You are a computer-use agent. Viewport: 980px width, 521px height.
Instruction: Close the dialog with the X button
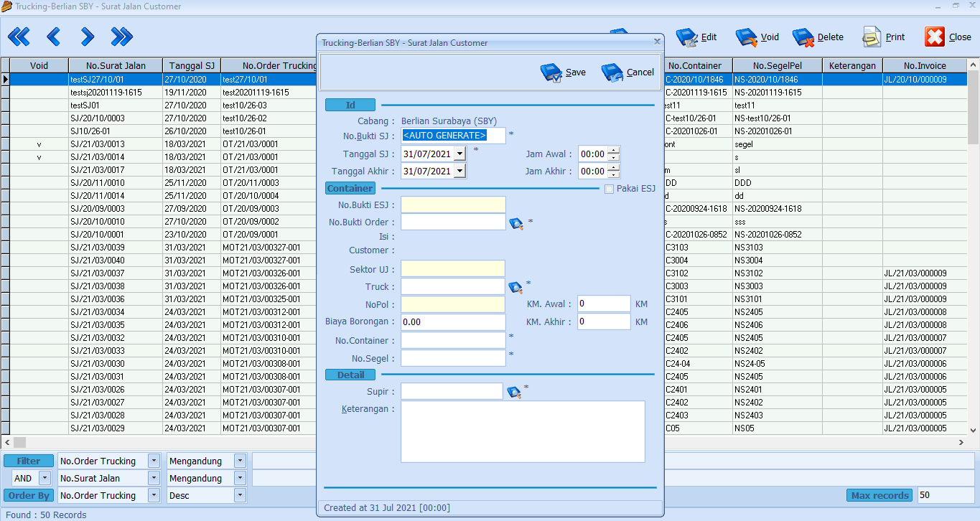point(656,42)
